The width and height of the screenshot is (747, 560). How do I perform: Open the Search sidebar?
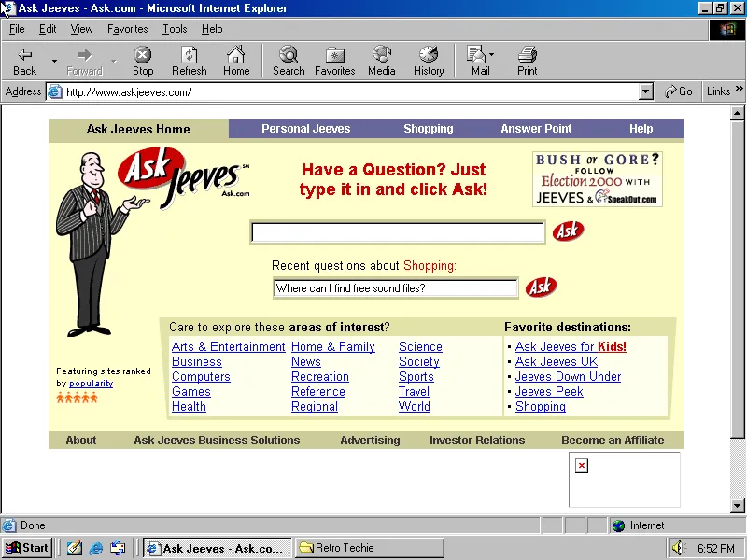click(x=289, y=61)
